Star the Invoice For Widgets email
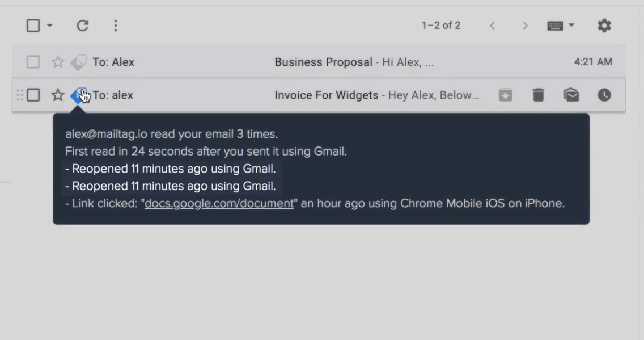The width and height of the screenshot is (644, 340). point(57,95)
